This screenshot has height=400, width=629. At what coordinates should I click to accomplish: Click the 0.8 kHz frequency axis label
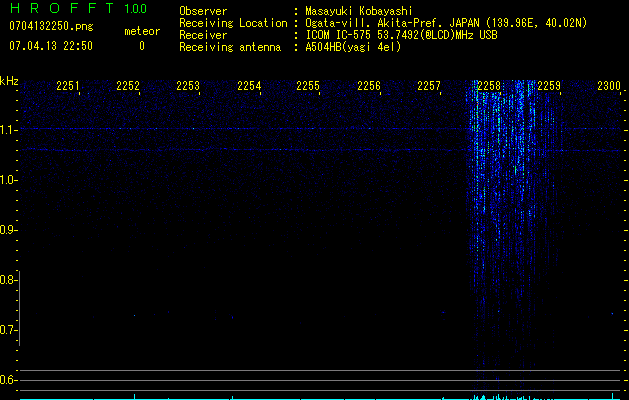click(x=8, y=280)
